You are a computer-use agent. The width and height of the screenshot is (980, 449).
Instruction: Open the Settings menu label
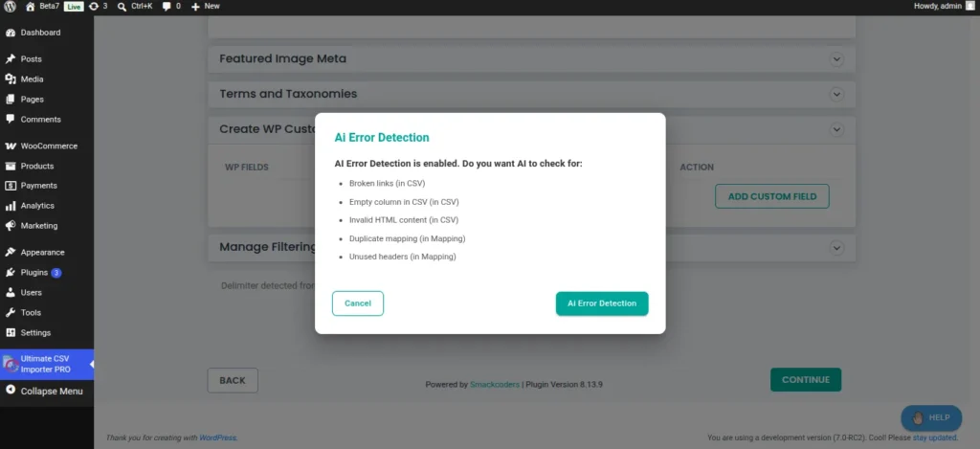pos(35,333)
